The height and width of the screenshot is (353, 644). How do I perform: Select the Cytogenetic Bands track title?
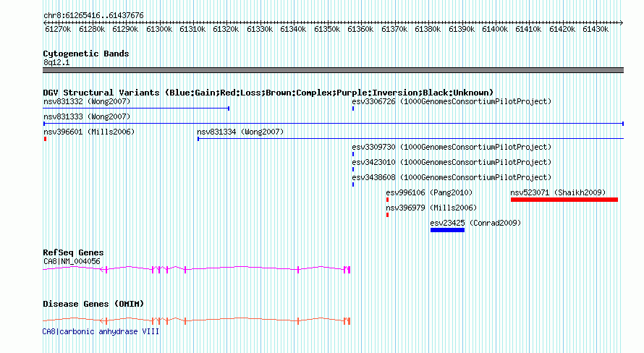click(86, 54)
